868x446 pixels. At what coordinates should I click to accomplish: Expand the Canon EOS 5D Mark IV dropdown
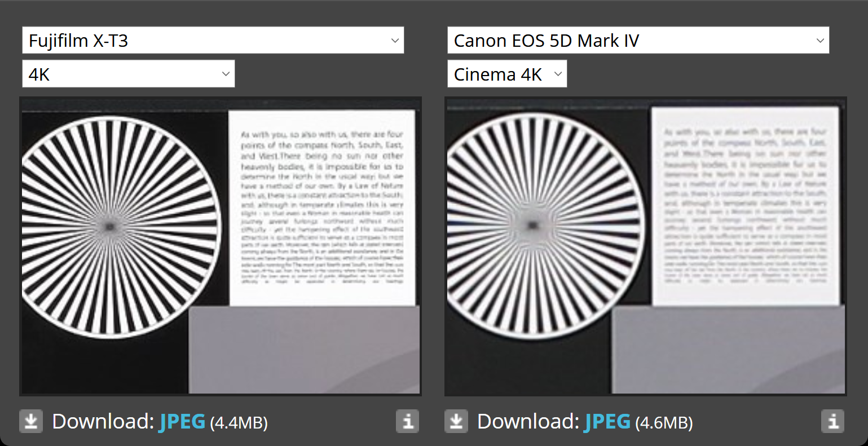638,41
